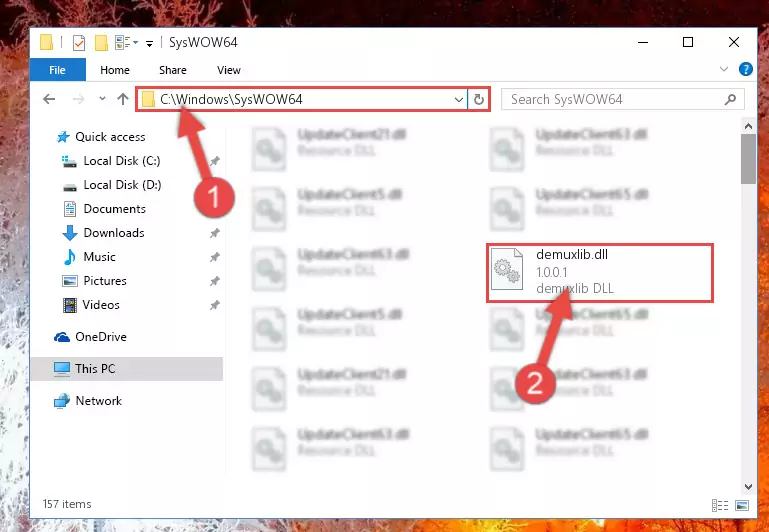Viewport: 769px width, 532px height.
Task: Click the pin icon next to Pictures
Action: [x=214, y=281]
